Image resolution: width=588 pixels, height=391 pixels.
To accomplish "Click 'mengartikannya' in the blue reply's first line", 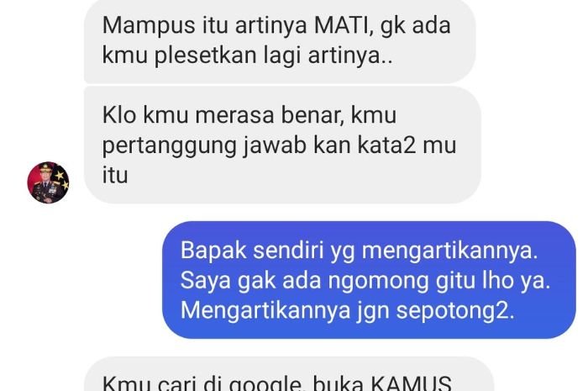I will pos(450,251).
